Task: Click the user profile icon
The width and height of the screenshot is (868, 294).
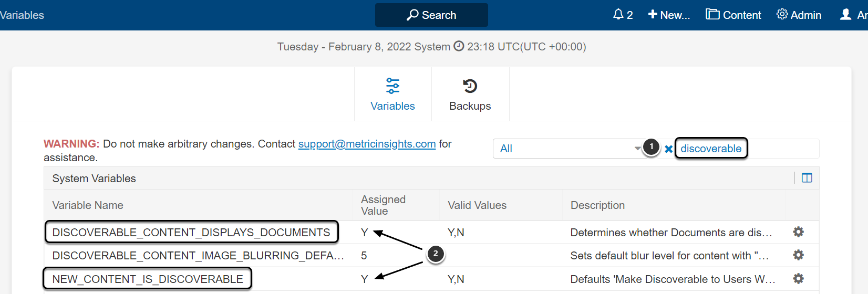Action: tap(845, 15)
